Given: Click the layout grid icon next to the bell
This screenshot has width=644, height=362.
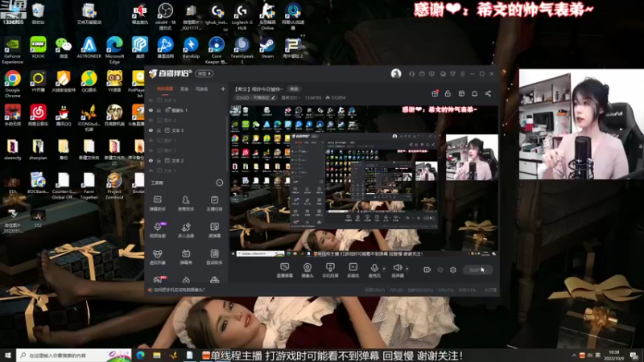Looking at the screenshot, I should [x=461, y=93].
